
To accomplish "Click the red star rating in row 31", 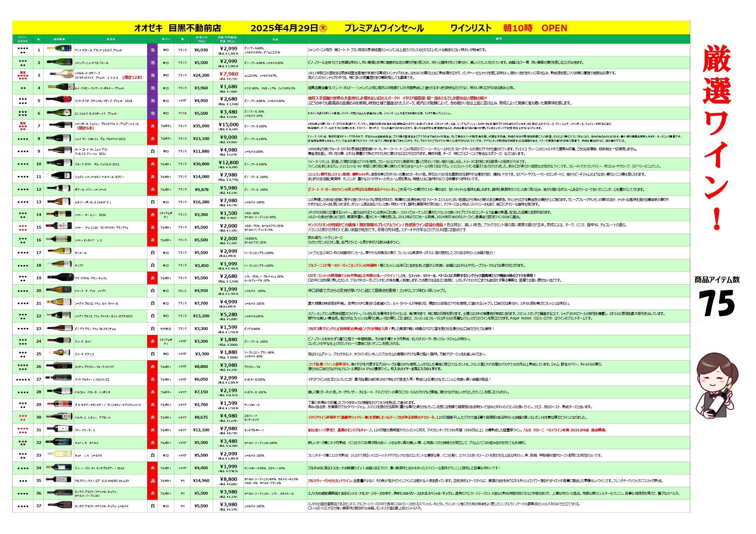I will (23, 430).
